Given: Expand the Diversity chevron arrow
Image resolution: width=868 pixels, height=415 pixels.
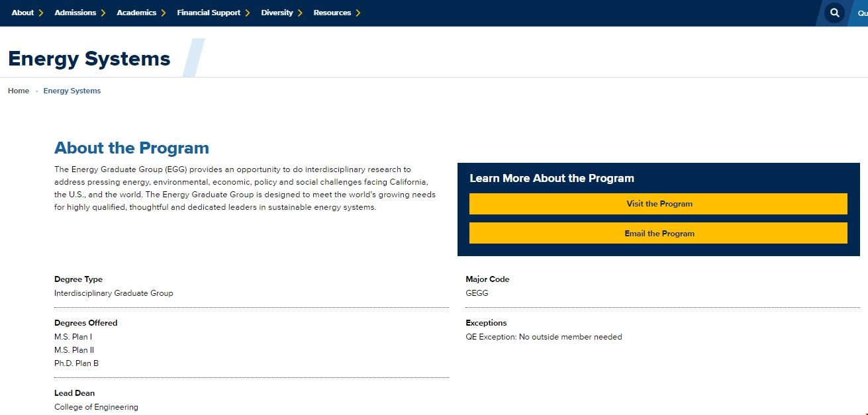Looking at the screenshot, I should coord(300,13).
